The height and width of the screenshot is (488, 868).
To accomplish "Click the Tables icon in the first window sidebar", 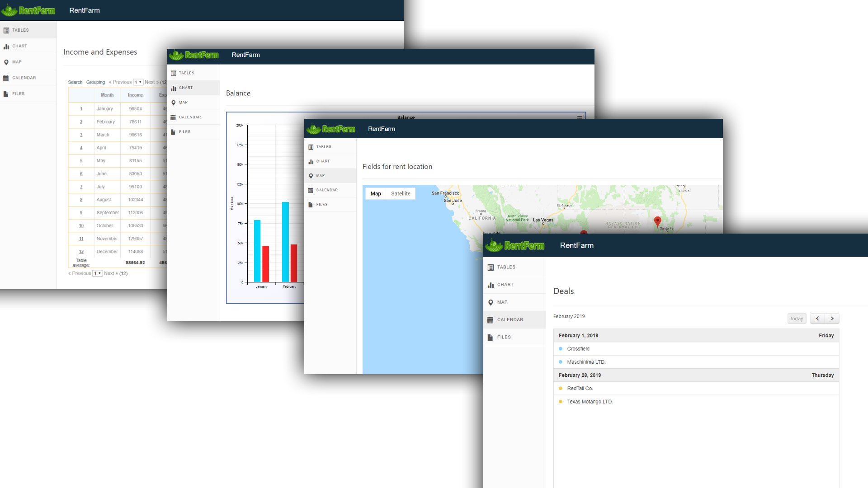I will click(x=6, y=30).
